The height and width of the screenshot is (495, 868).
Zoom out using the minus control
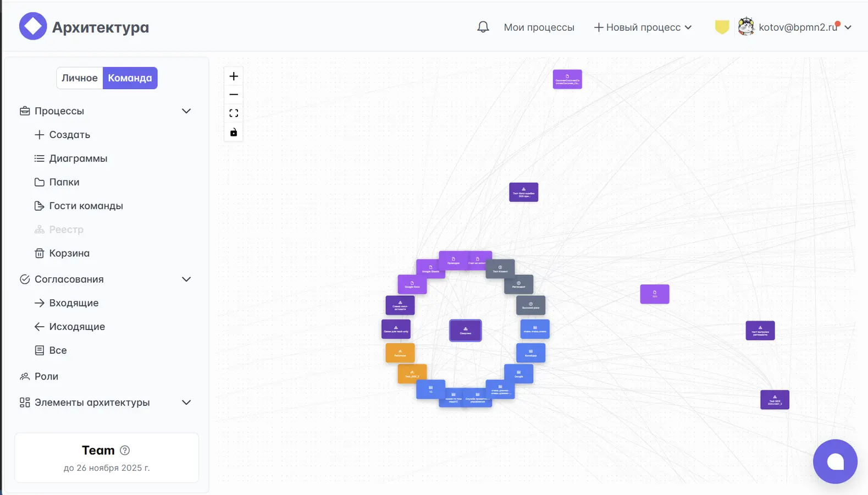234,95
